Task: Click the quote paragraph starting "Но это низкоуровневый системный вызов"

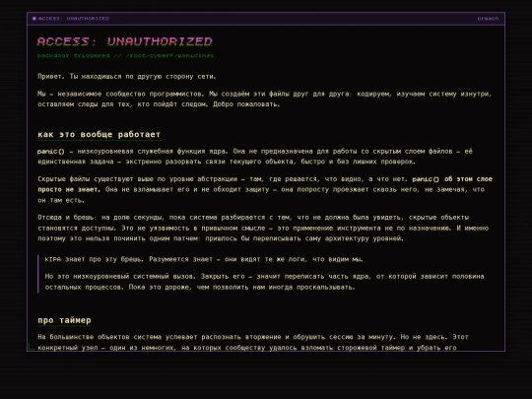Action: pyautogui.click(x=264, y=282)
